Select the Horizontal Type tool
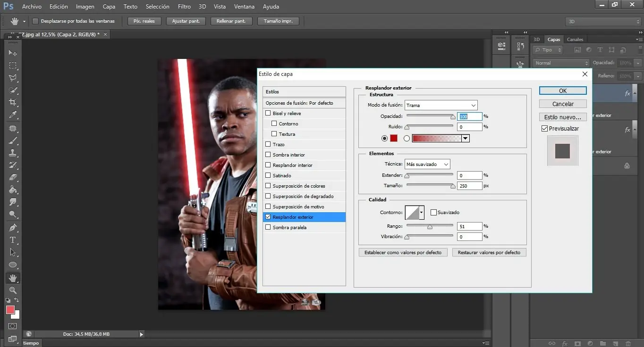Viewport: 644px width, 347px height. [x=13, y=240]
